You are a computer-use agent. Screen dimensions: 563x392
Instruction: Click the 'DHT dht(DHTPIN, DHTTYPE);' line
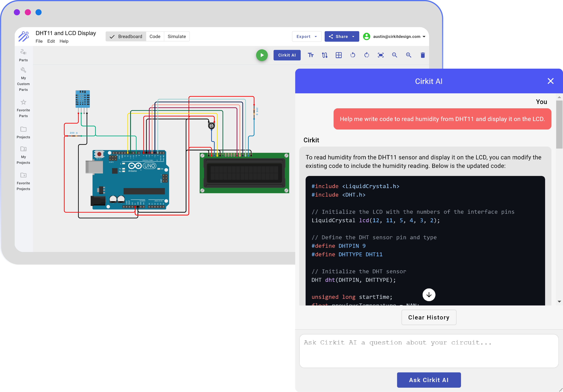click(x=353, y=280)
